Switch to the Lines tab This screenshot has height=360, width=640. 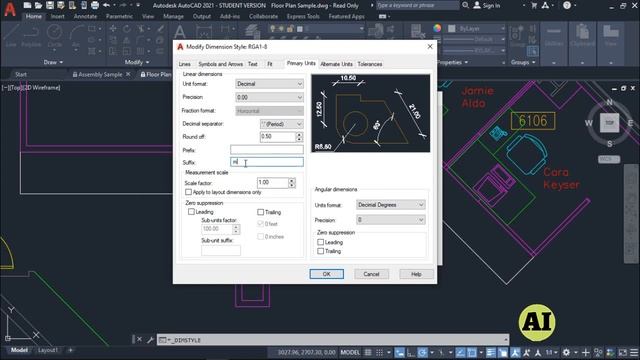coord(184,64)
